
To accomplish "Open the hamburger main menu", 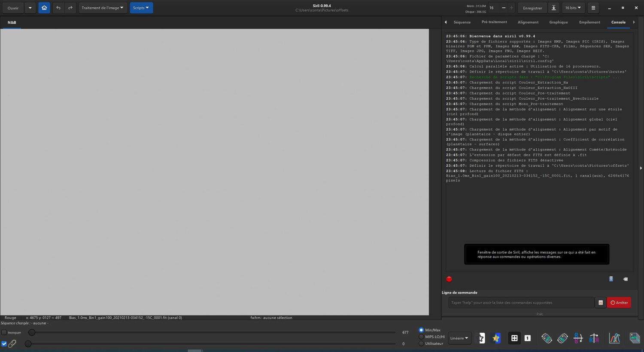I will 593,8.
